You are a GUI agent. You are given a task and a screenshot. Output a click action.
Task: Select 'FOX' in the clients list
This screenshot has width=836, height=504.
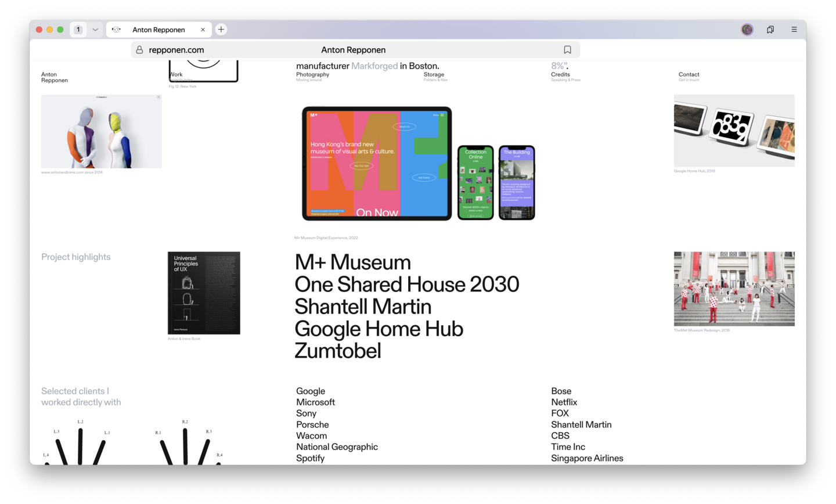point(560,413)
